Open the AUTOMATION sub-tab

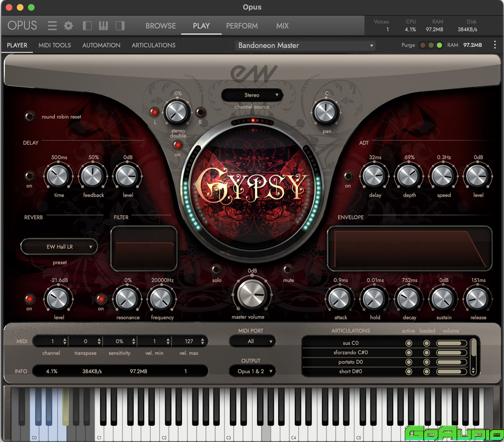[101, 45]
